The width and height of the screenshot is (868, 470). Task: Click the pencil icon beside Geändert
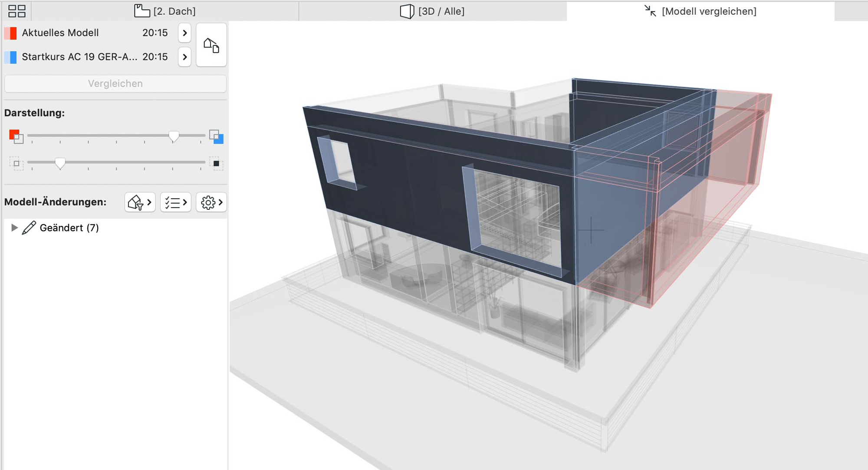(29, 228)
